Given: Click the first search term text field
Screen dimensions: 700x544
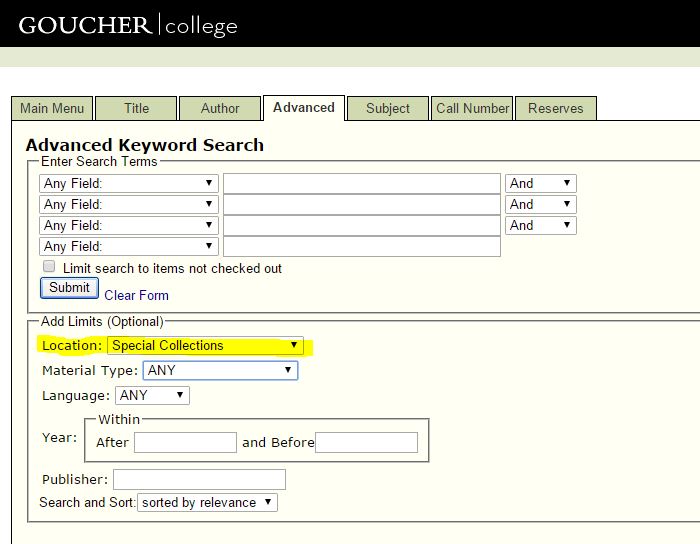Looking at the screenshot, I should (361, 183).
